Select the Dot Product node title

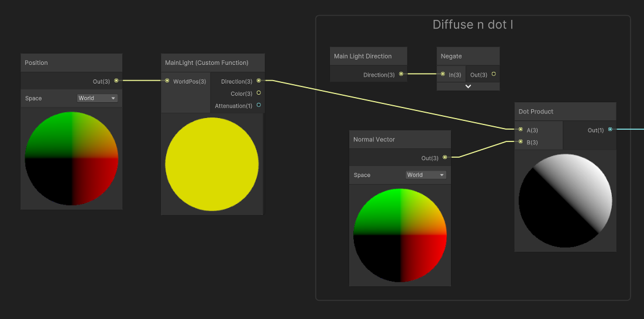[536, 112]
